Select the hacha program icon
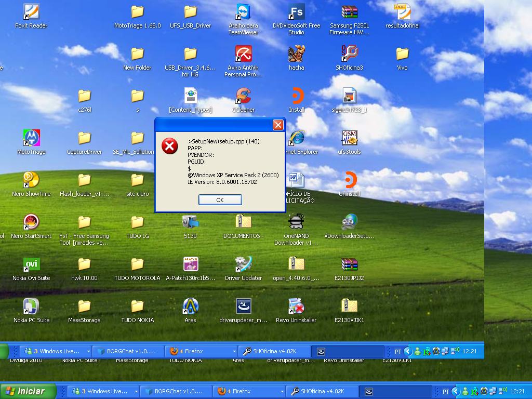The width and height of the screenshot is (532, 399). tap(296, 54)
